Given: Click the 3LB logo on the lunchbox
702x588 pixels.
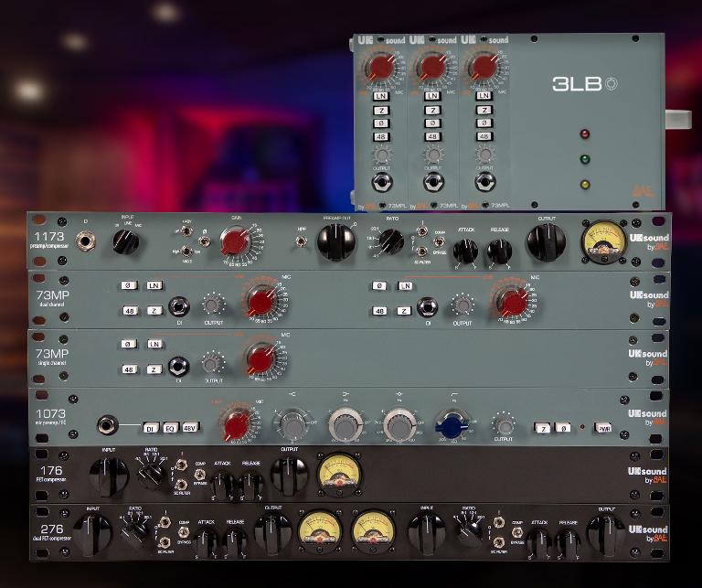Looking at the screenshot, I should [584, 84].
